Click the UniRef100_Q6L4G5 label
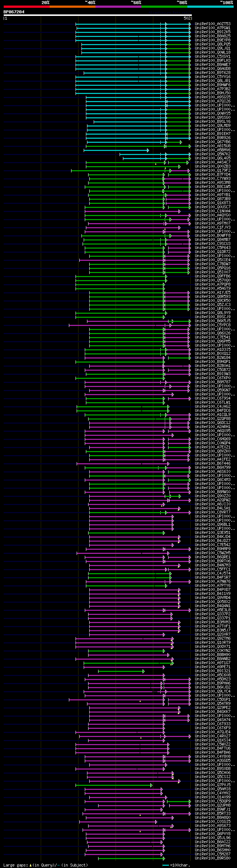This screenshot has height=868, width=237. pyautogui.click(x=213, y=158)
